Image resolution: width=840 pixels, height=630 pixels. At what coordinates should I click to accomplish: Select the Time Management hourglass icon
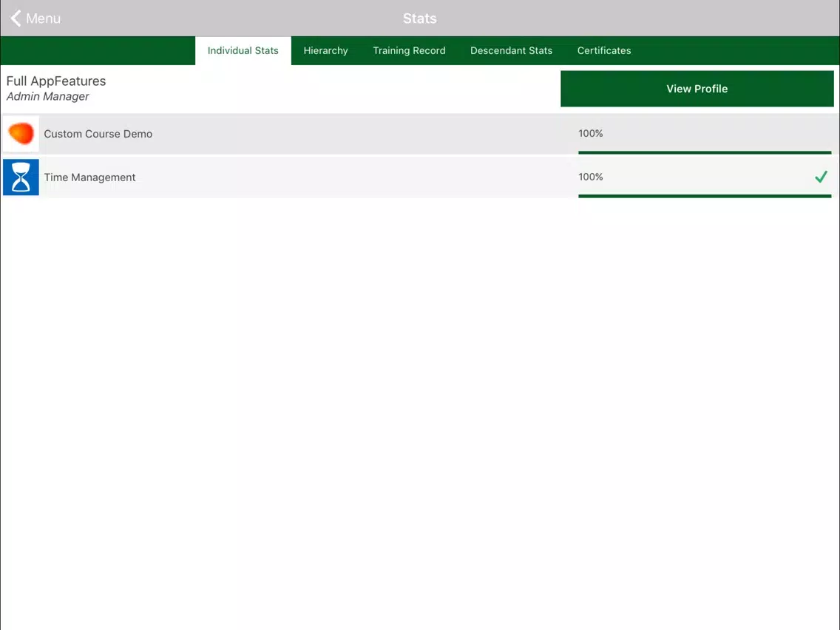21,177
